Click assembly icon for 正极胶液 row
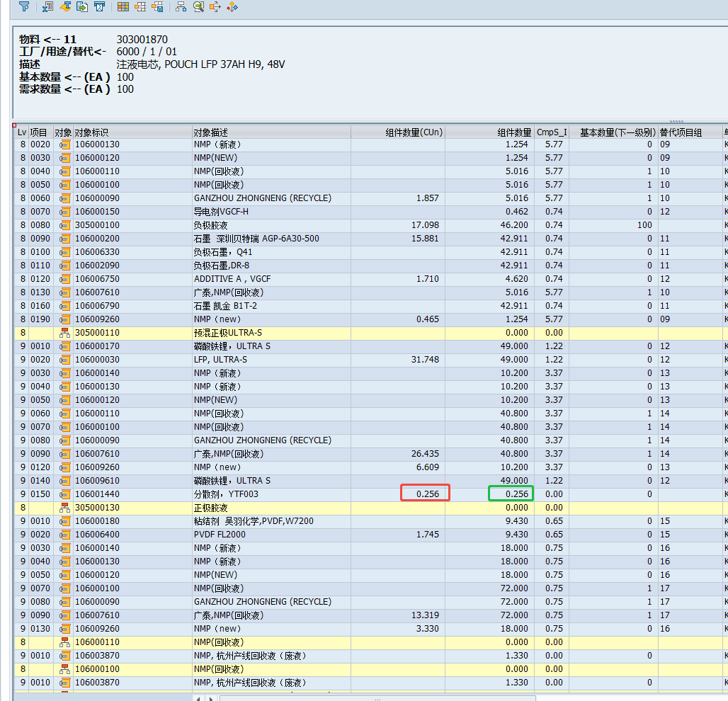Viewport: 728px width, 701px height. pos(64,508)
